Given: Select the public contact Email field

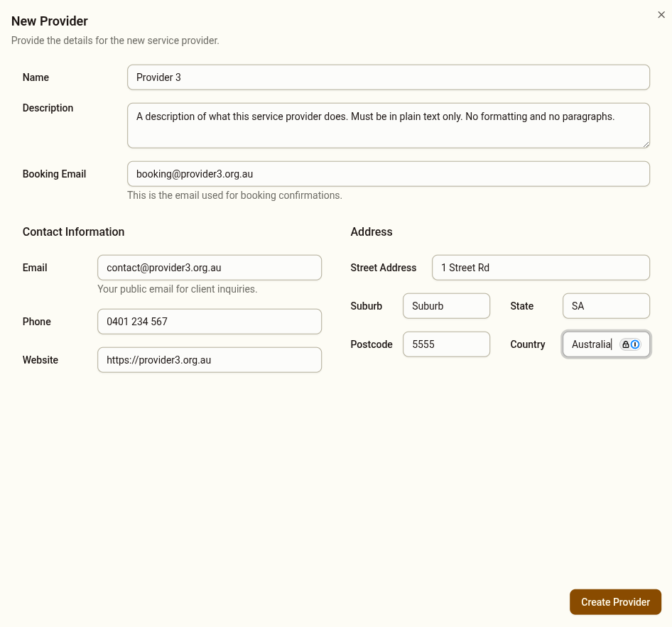Looking at the screenshot, I should click(209, 268).
